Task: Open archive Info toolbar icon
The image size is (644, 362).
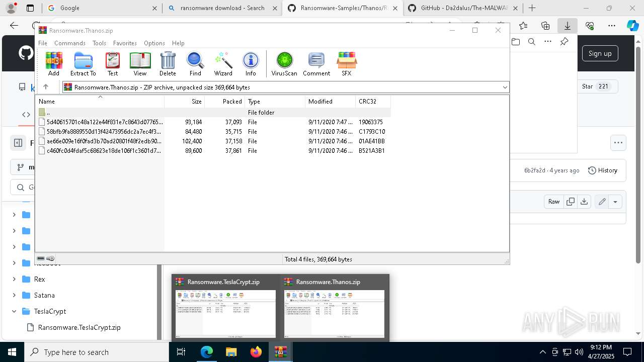Action: [251, 64]
